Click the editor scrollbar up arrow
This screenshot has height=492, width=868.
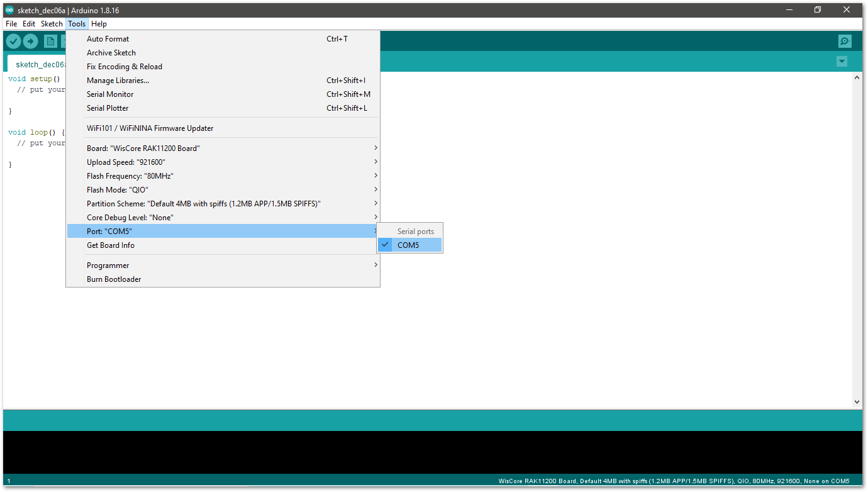click(857, 77)
